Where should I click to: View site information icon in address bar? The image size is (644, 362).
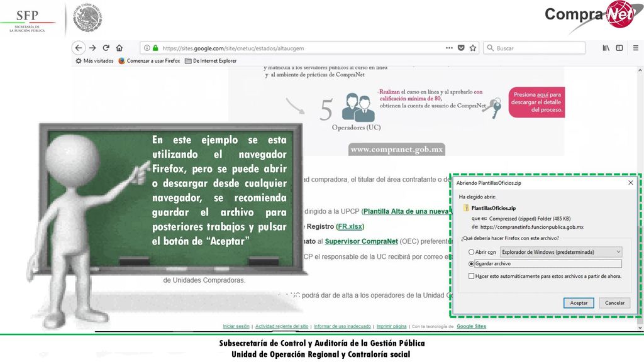(x=147, y=48)
